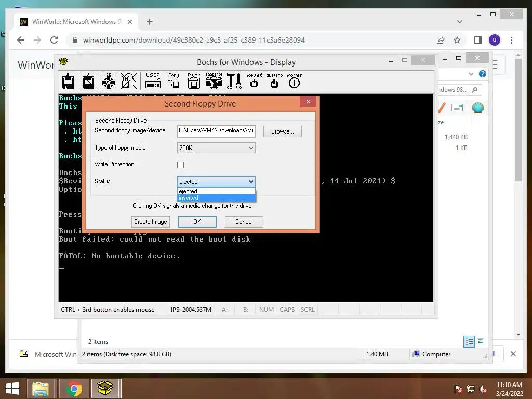Open the USER keyboard shortcut button
Image resolution: width=532 pixels, height=399 pixels.
[x=153, y=81]
